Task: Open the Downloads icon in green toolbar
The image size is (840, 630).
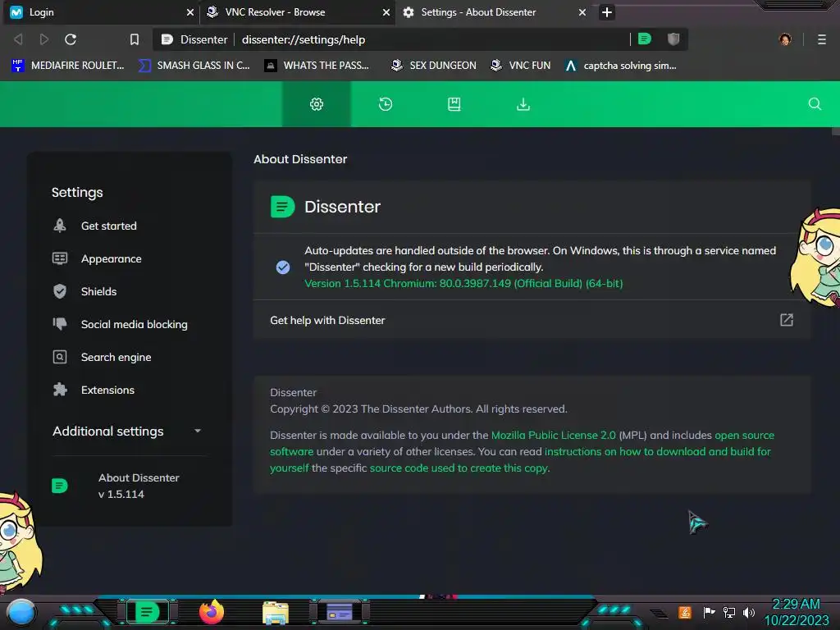Action: click(x=523, y=104)
